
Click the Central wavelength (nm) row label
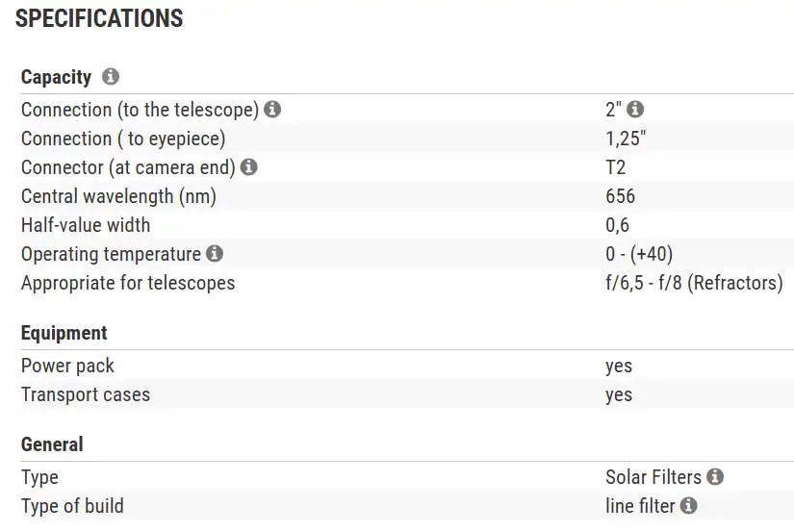[x=118, y=196]
